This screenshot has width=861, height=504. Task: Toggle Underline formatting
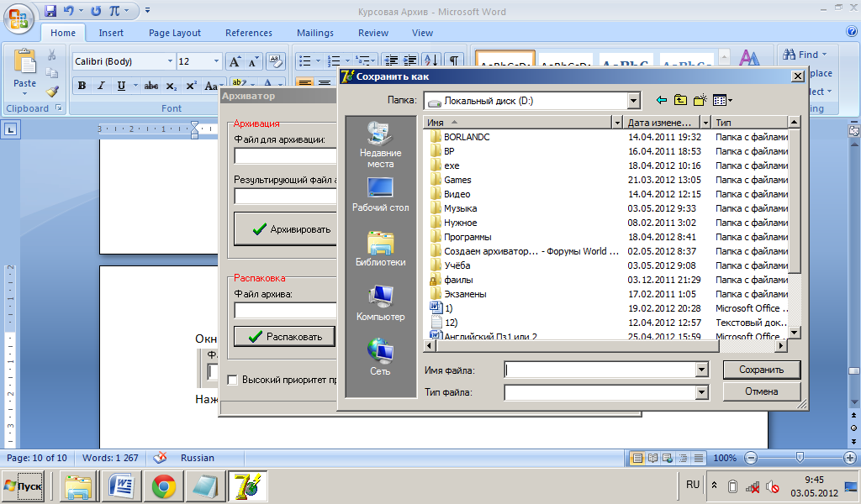pos(121,86)
